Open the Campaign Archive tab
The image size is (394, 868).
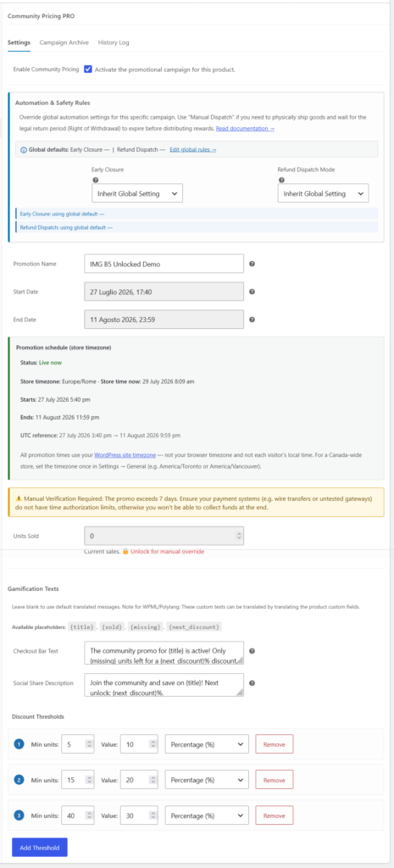[64, 42]
